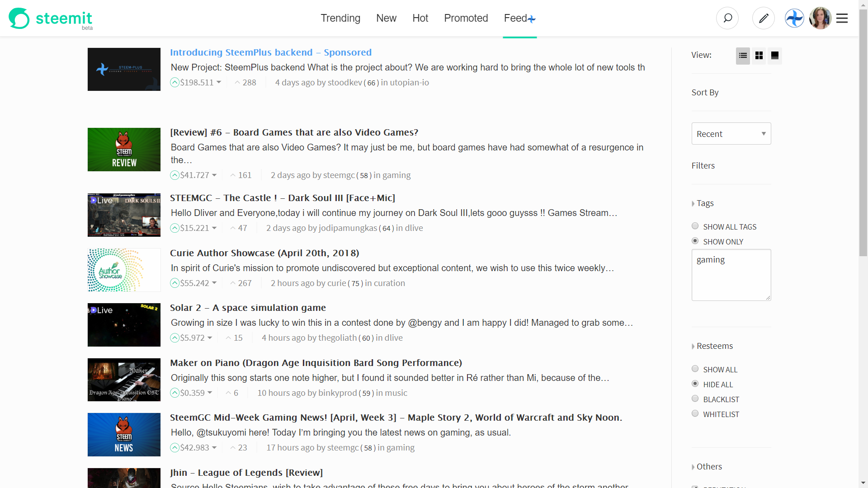Select SHOW ONLY tags radio button
The height and width of the screenshot is (488, 868).
click(695, 241)
